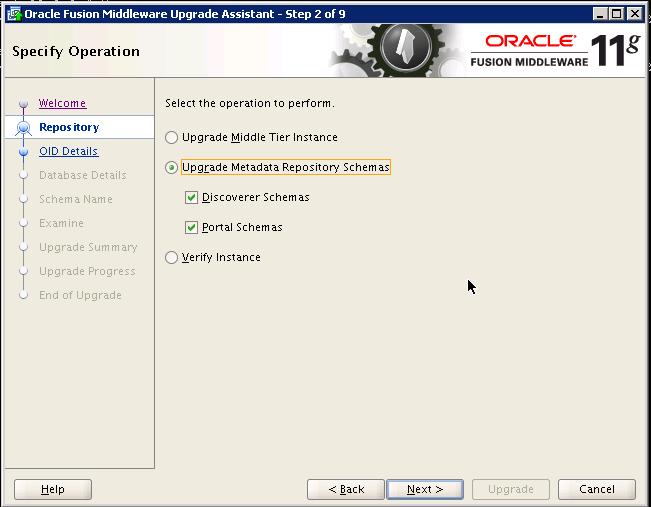Image resolution: width=651 pixels, height=507 pixels.
Task: Click the disabled Upgrade button
Action: point(511,490)
